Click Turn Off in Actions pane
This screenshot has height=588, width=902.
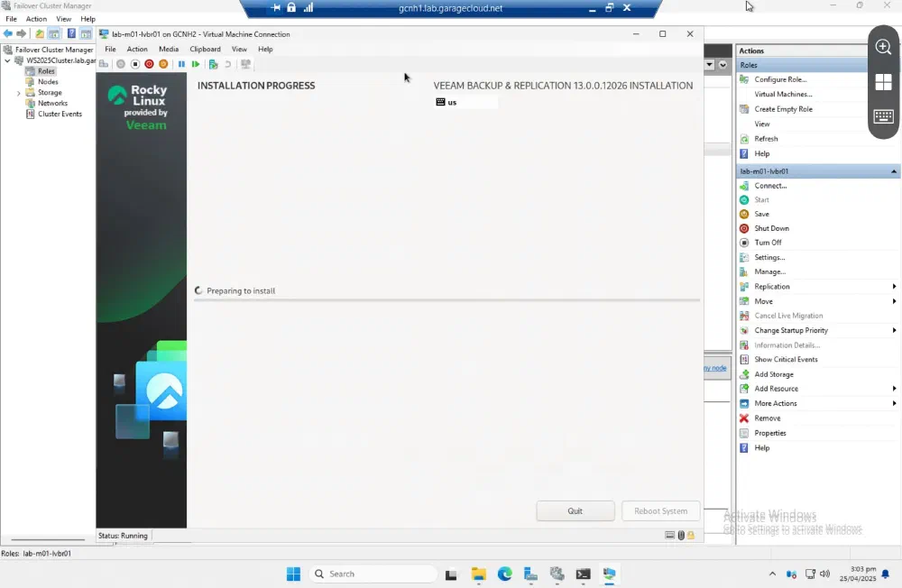[768, 243]
